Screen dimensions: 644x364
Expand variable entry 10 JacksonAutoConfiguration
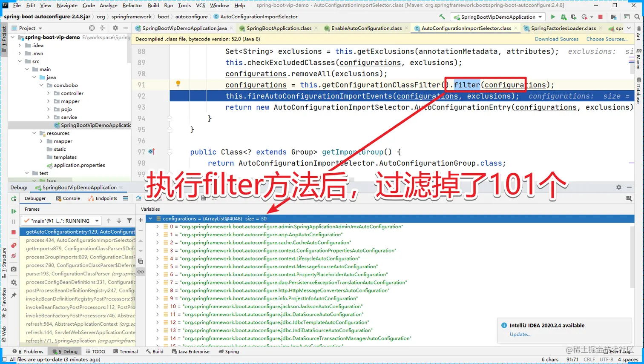(157, 307)
